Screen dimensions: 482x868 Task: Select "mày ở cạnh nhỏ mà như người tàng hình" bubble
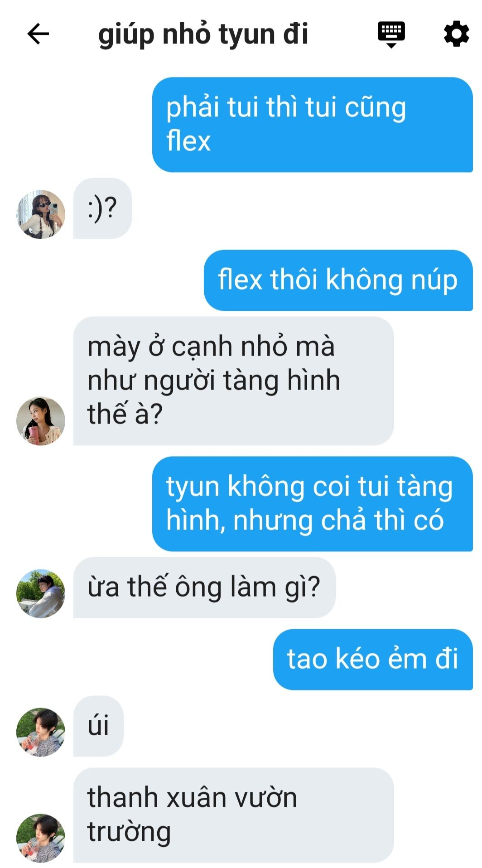233,381
